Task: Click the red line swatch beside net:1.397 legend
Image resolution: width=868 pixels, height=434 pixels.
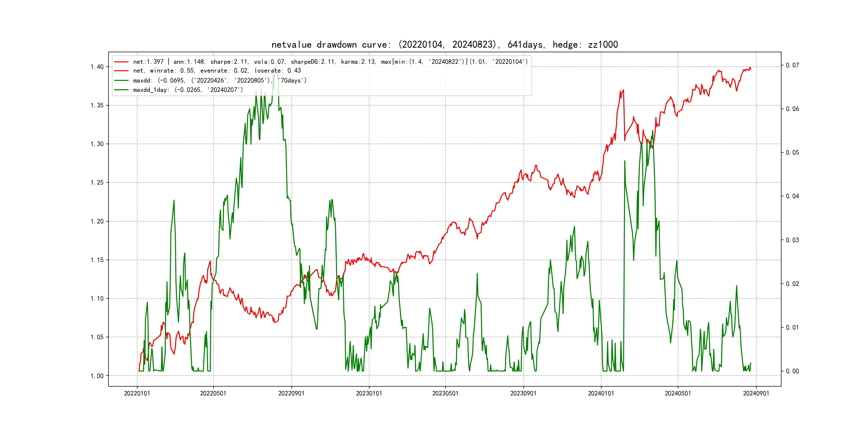Action: (121, 62)
